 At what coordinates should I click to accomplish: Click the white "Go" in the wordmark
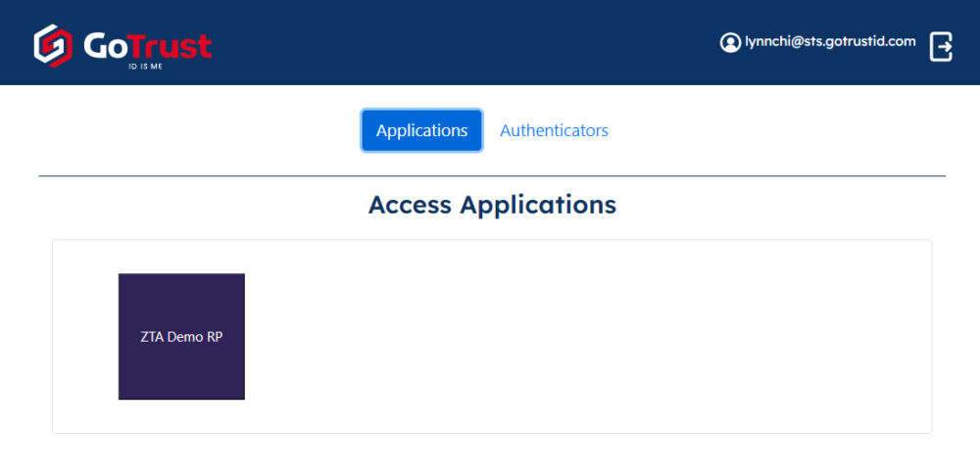(103, 45)
